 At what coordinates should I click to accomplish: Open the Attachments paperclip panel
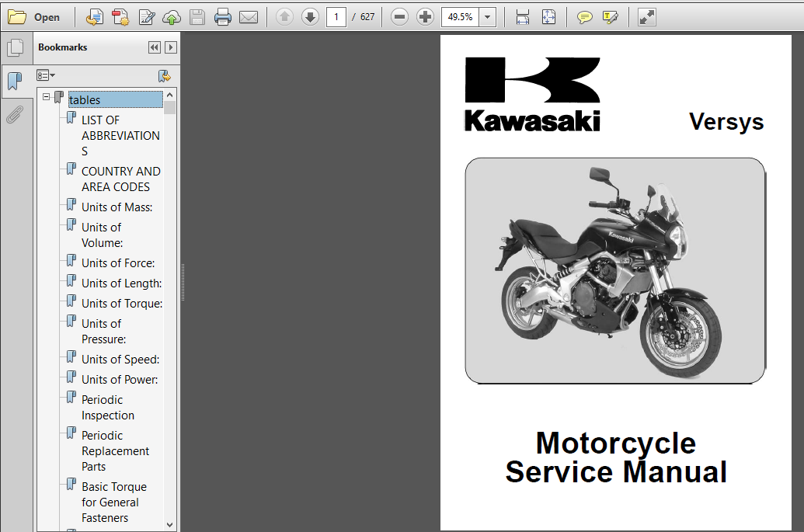pos(15,114)
